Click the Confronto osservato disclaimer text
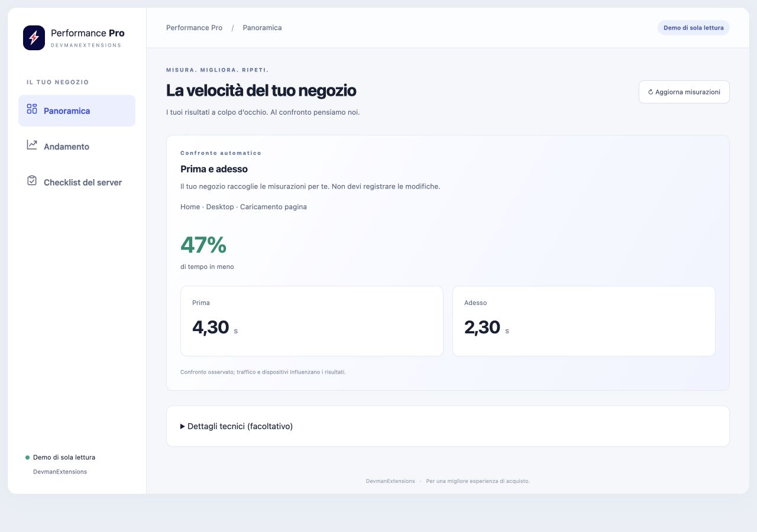Image resolution: width=757 pixels, height=532 pixels. point(263,372)
